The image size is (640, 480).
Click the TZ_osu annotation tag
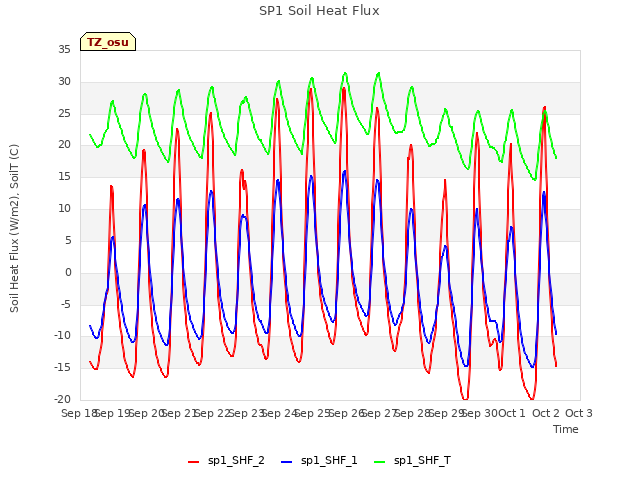coord(108,42)
